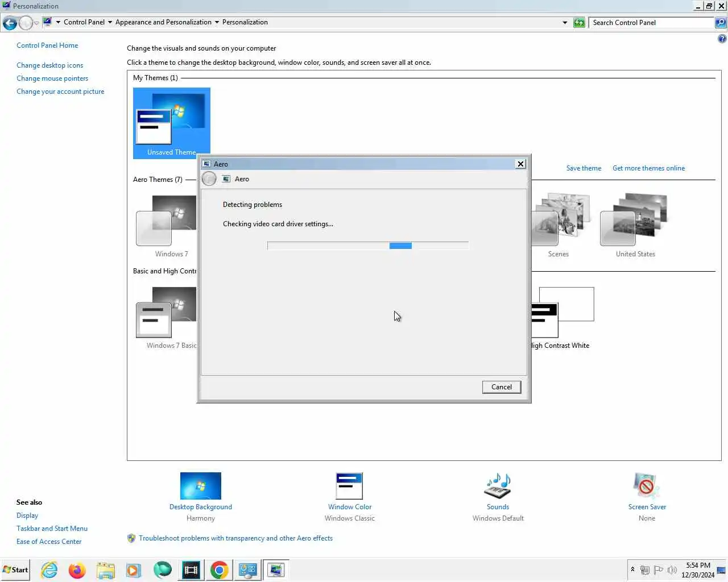Click the network tray icon
This screenshot has width=728, height=582.
[x=645, y=570]
